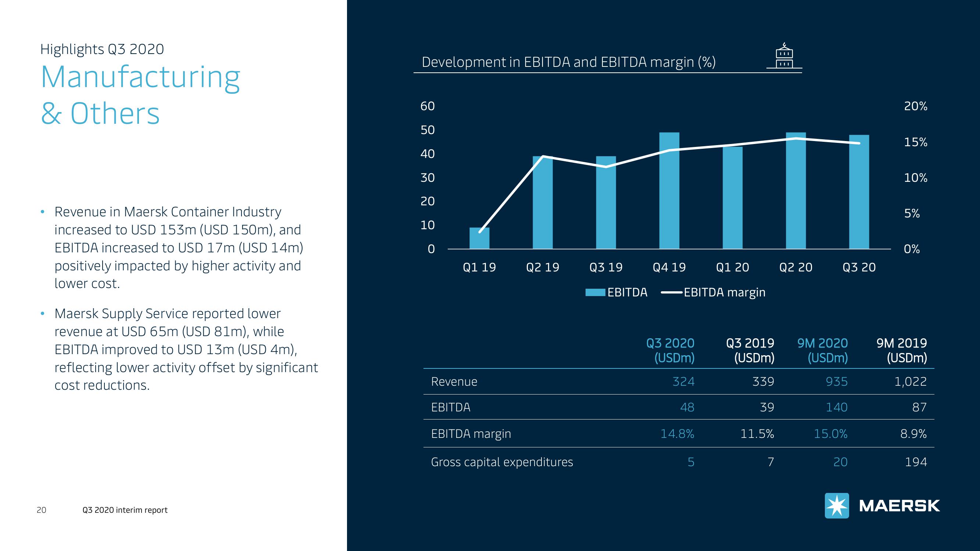The image size is (980, 551).
Task: Click the 'EBITDA margin' row label in table
Action: pyautogui.click(x=471, y=434)
